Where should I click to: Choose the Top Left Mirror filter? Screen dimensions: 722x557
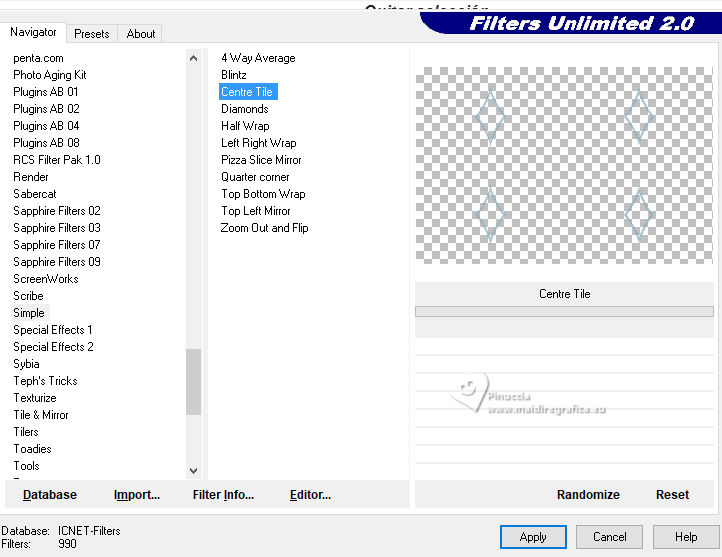tap(256, 211)
